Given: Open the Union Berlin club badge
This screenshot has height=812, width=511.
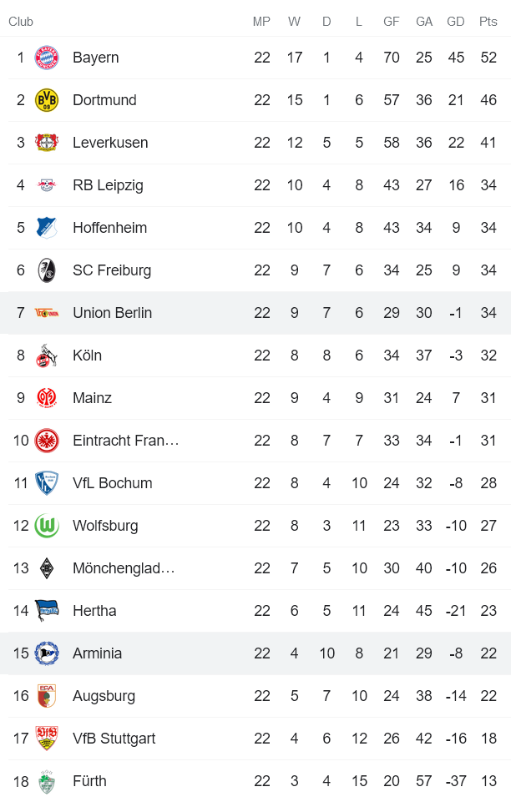Looking at the screenshot, I should (x=47, y=313).
